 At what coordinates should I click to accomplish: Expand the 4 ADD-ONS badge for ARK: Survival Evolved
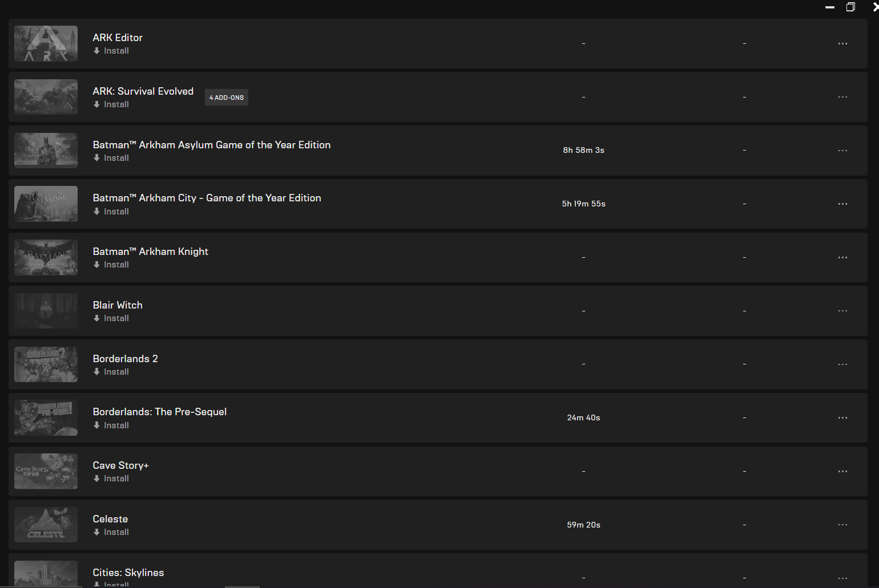[227, 98]
